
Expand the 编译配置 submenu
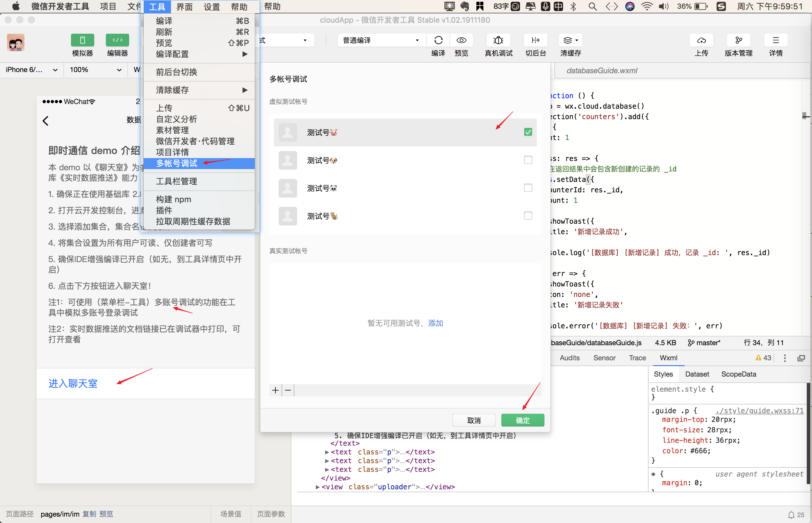[x=199, y=54]
